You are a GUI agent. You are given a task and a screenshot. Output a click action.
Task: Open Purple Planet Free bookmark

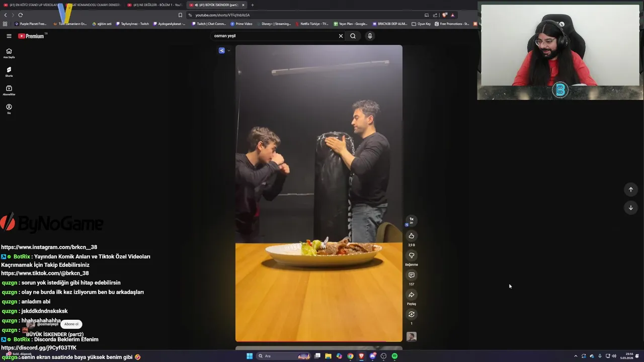pos(31,24)
